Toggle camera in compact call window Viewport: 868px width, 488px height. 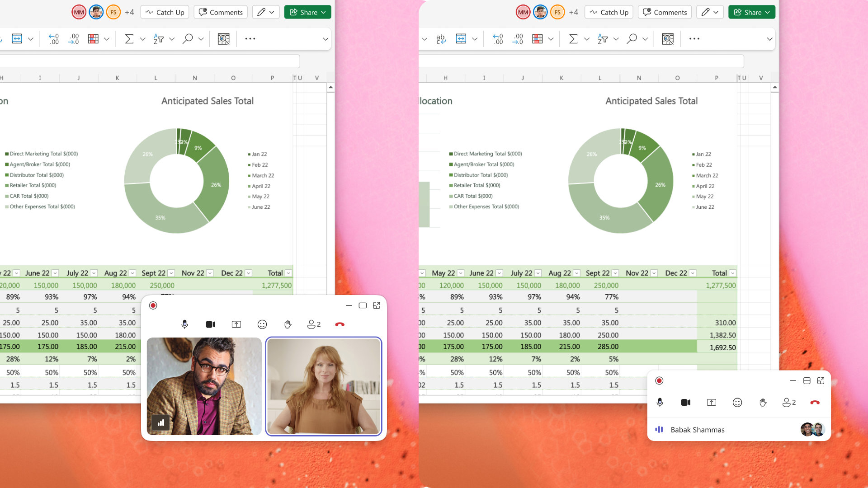pos(685,403)
